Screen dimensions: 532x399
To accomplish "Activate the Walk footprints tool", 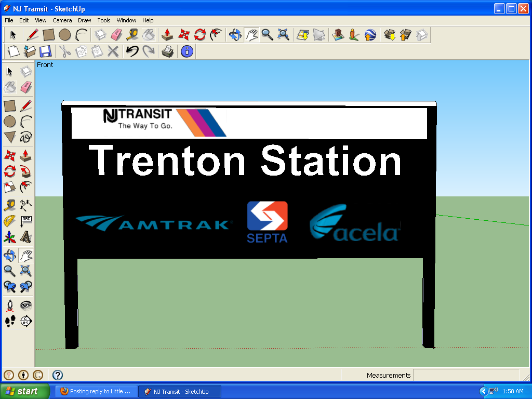I will 10,321.
